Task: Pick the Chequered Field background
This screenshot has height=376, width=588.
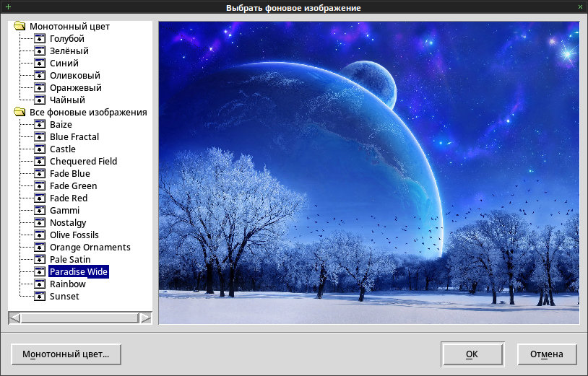Action: [x=83, y=162]
